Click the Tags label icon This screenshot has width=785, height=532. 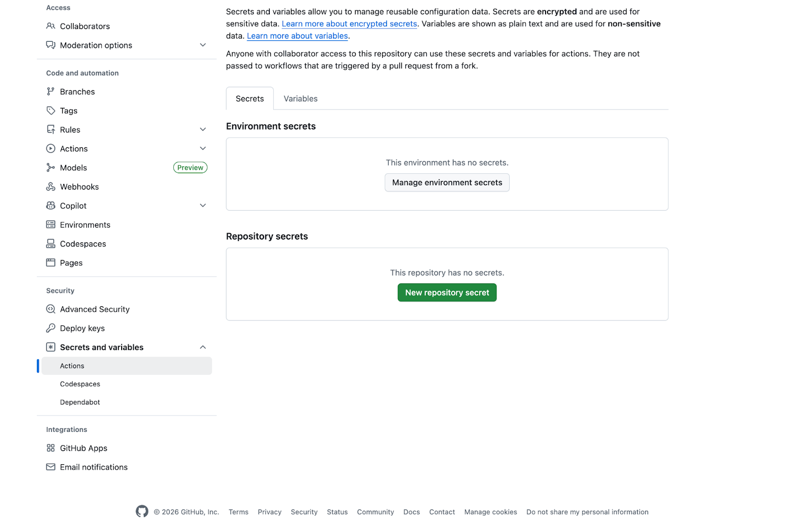coord(51,110)
